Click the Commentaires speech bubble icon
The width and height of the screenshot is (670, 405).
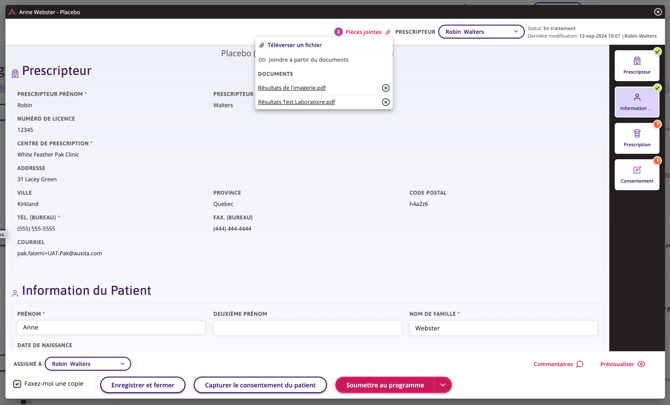click(x=579, y=364)
